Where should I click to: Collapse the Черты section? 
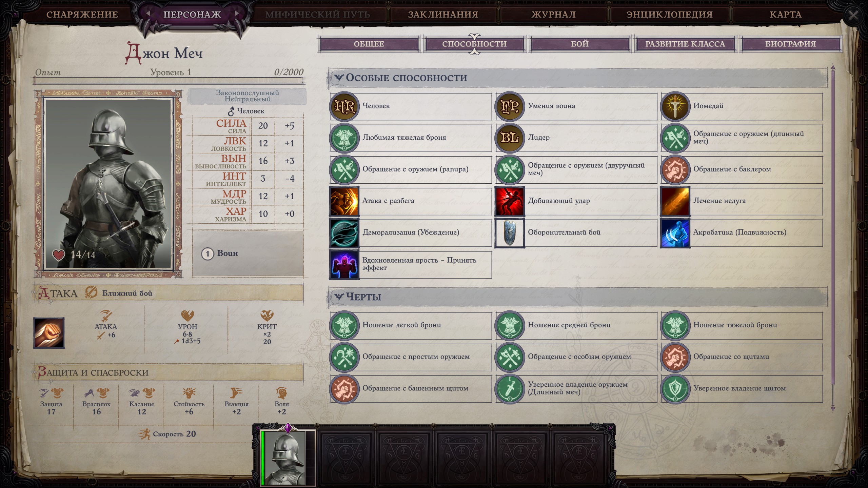pos(338,297)
